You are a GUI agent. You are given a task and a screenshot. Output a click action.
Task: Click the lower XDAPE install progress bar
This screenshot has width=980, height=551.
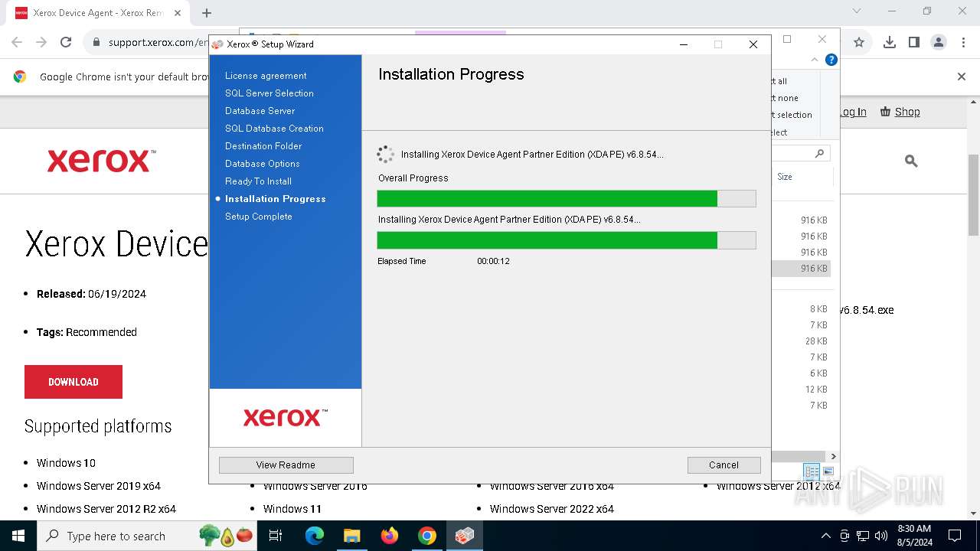(567, 240)
